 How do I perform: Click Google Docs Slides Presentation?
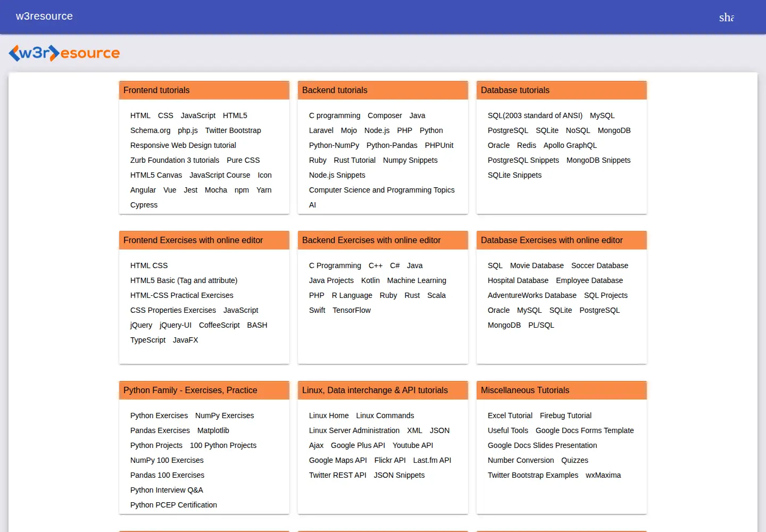(x=542, y=445)
